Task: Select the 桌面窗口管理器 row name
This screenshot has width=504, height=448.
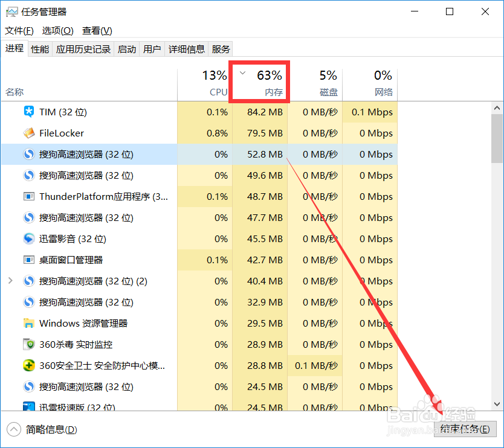Action: pyautogui.click(x=71, y=260)
